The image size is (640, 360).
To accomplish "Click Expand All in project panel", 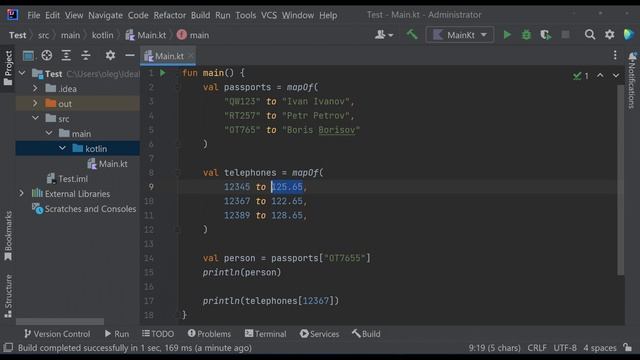I will 66,56.
